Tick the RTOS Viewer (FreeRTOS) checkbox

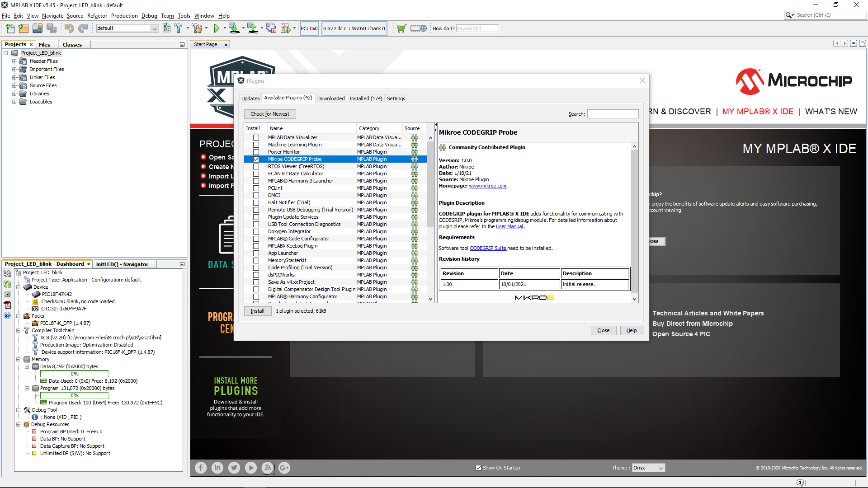pyautogui.click(x=256, y=166)
